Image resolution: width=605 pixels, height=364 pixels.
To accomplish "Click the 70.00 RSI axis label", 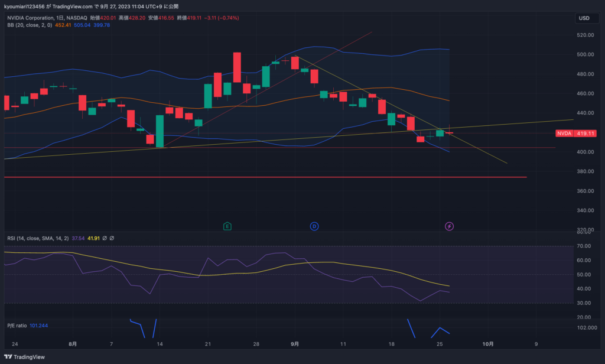I will [584, 246].
